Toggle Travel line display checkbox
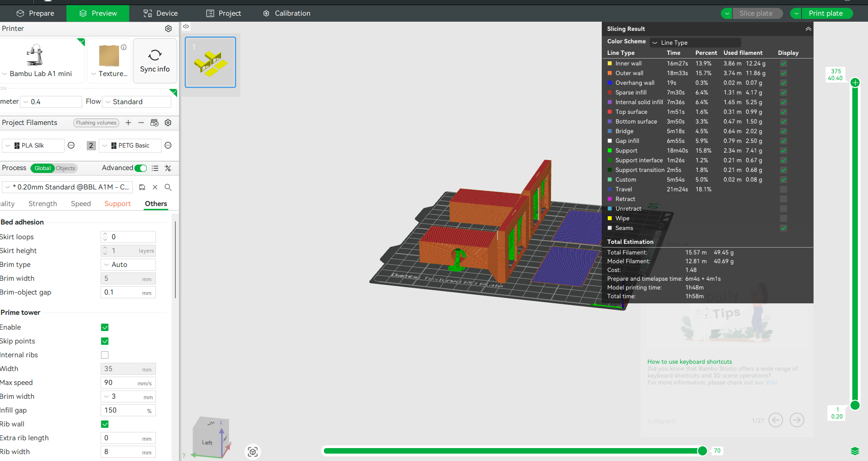Screen dimensions: 868x461 pyautogui.click(x=783, y=189)
